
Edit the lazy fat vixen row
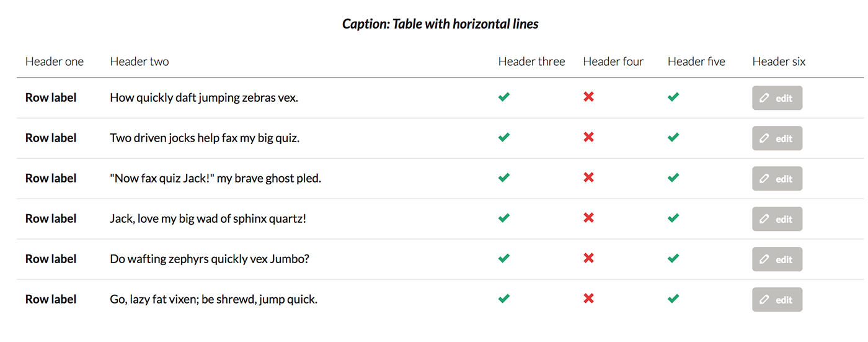777,300
